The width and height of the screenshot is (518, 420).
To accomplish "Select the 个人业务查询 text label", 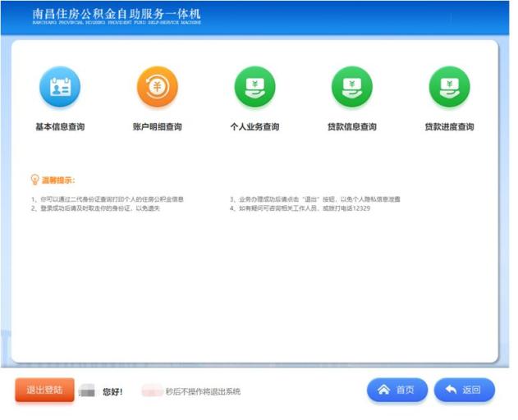I will pyautogui.click(x=254, y=127).
